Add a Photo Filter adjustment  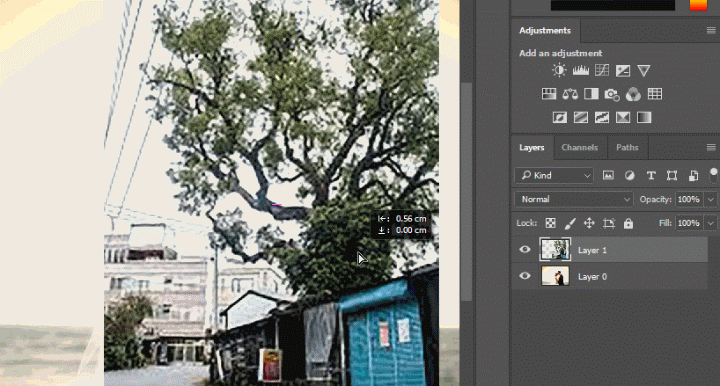[612, 95]
